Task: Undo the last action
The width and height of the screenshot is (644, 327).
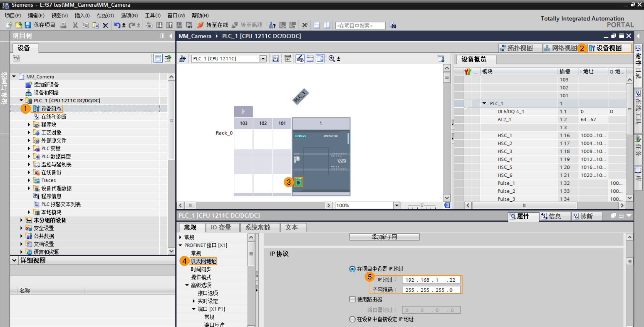Action: [x=116, y=25]
